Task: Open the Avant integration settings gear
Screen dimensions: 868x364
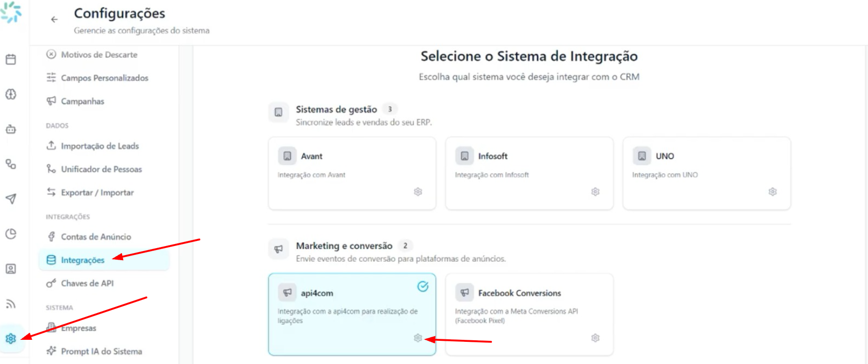Action: click(x=418, y=192)
